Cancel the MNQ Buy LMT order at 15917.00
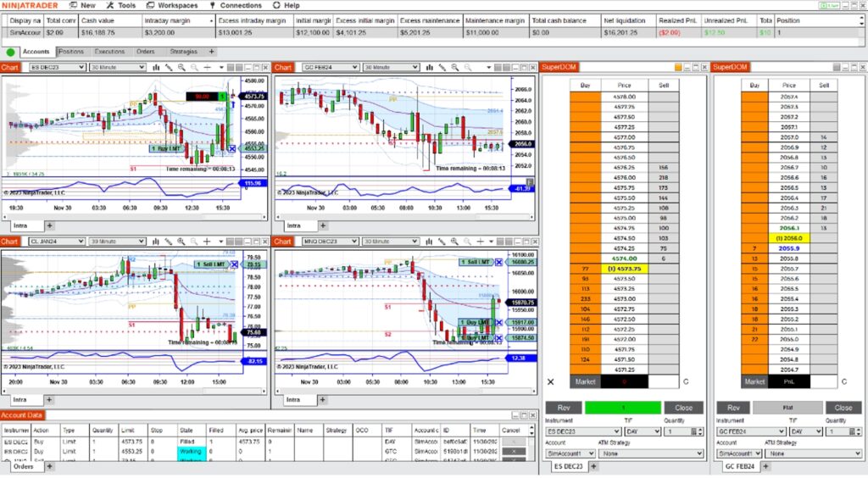868x478 pixels. [498, 322]
